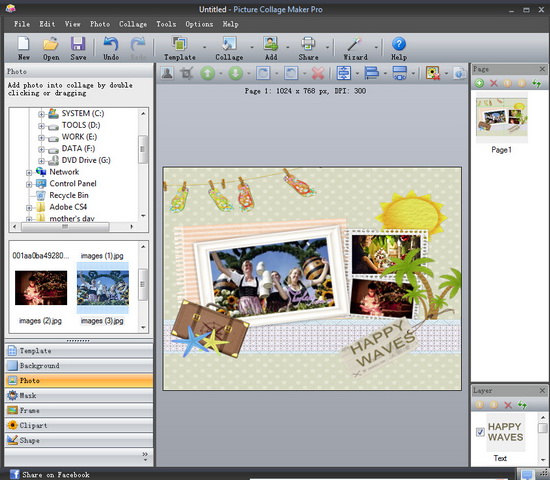
Task: Delete page with red X in Page panel
Action: click(494, 83)
